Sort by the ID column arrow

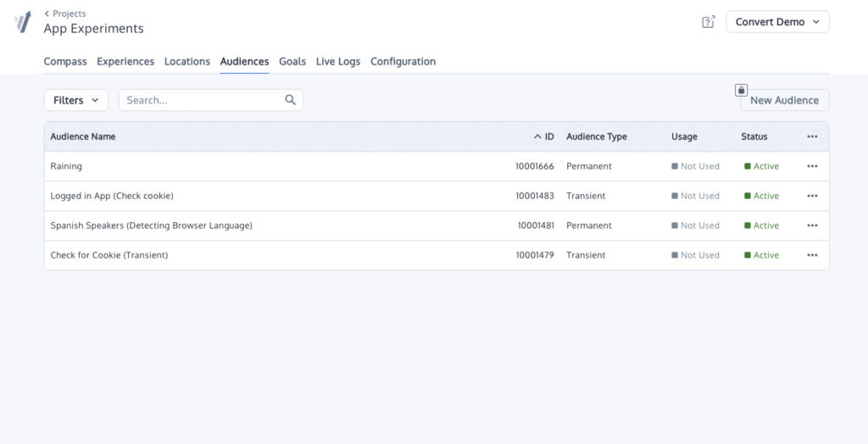pyautogui.click(x=537, y=136)
